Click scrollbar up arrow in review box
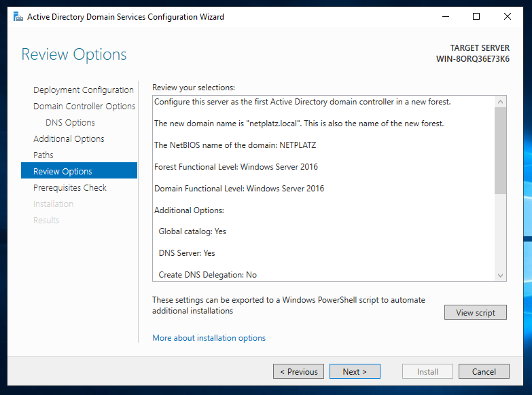This screenshot has width=532, height=395. pos(501,102)
